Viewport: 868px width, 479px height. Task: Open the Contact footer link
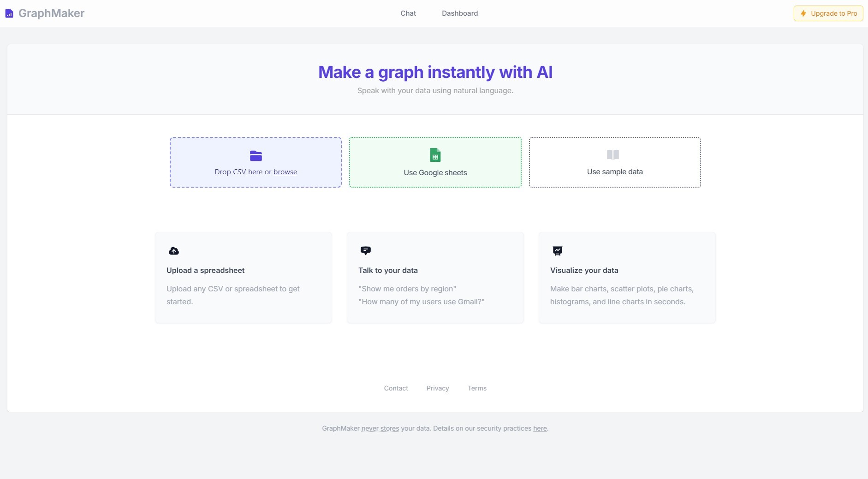(396, 388)
